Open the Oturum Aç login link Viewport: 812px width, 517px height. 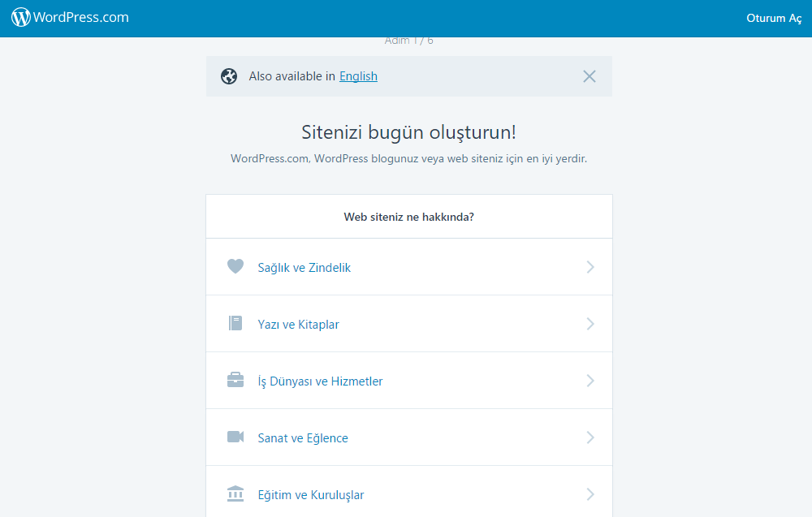point(774,18)
